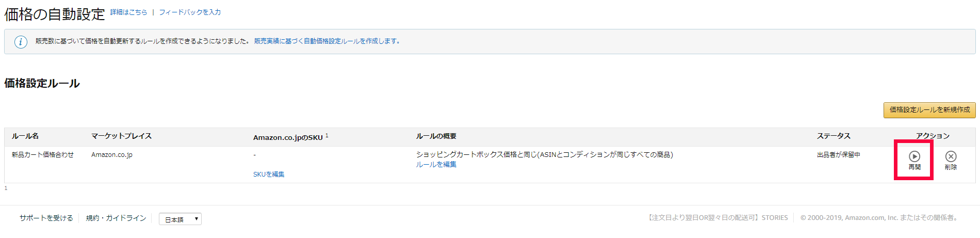Open the フィードバックを入力 link
The image size is (980, 238).
pyautogui.click(x=190, y=12)
